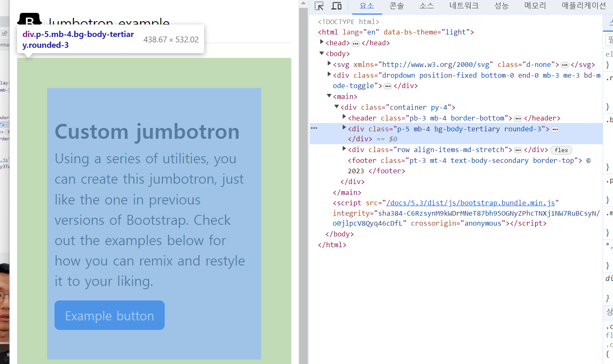Expand the row align-items-md-stretch div node
The width and height of the screenshot is (613, 364).
coord(344,148)
